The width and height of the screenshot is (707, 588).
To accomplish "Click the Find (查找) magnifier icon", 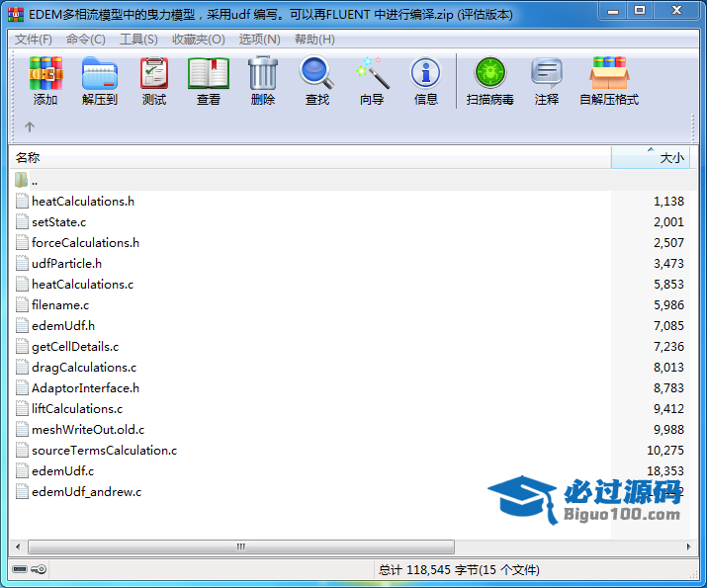I will click(x=316, y=81).
